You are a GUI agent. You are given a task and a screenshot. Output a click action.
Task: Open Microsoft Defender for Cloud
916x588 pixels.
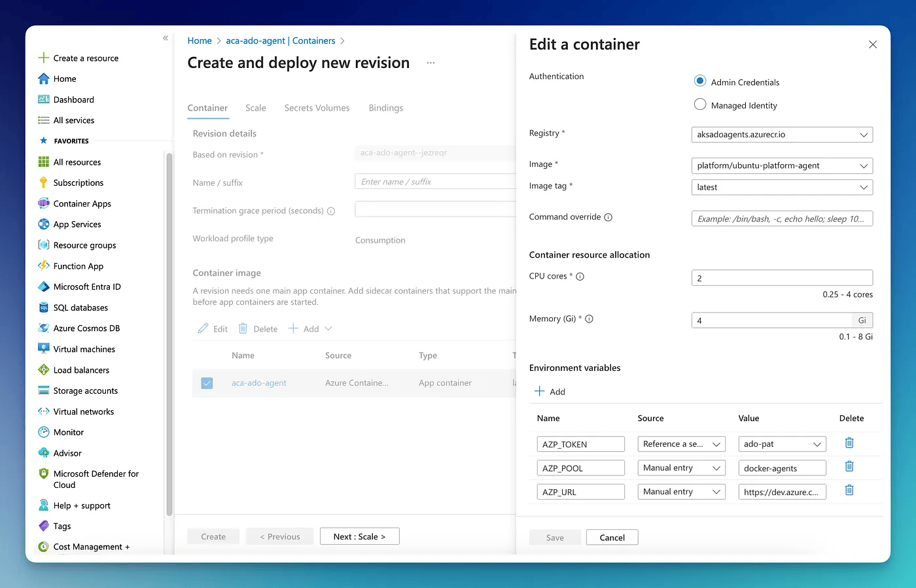[x=94, y=478]
